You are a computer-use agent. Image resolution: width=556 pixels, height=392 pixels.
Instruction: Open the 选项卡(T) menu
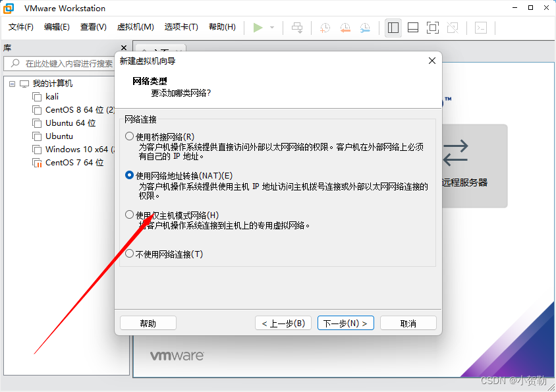pyautogui.click(x=181, y=27)
